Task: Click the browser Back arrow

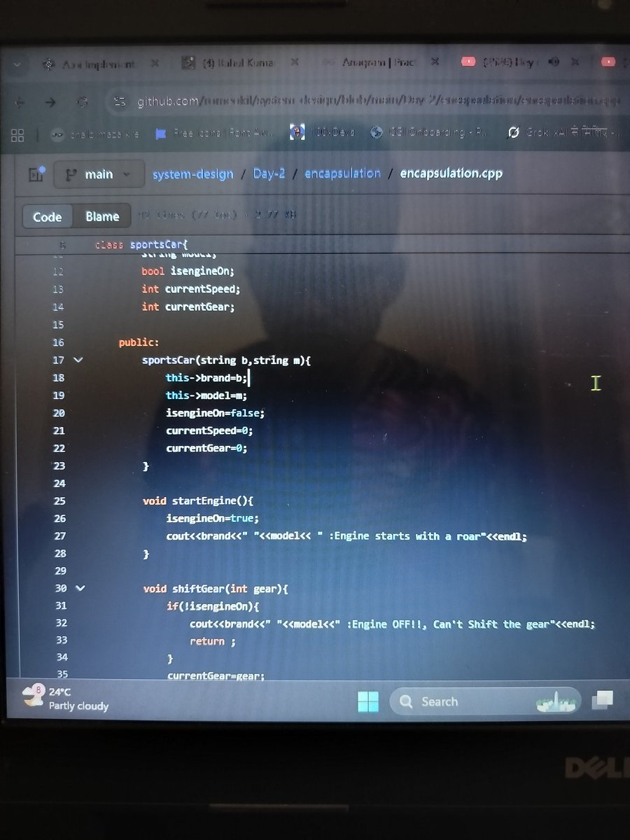Action: point(20,102)
